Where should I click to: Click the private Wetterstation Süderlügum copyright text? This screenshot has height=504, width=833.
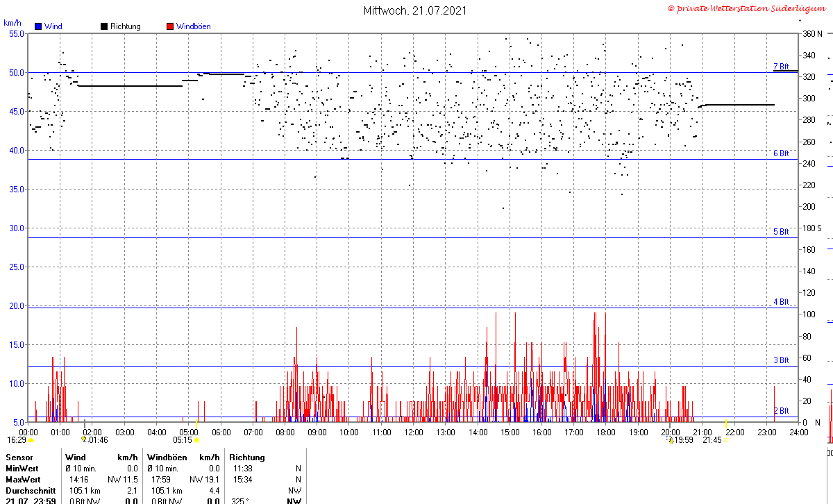click(749, 8)
